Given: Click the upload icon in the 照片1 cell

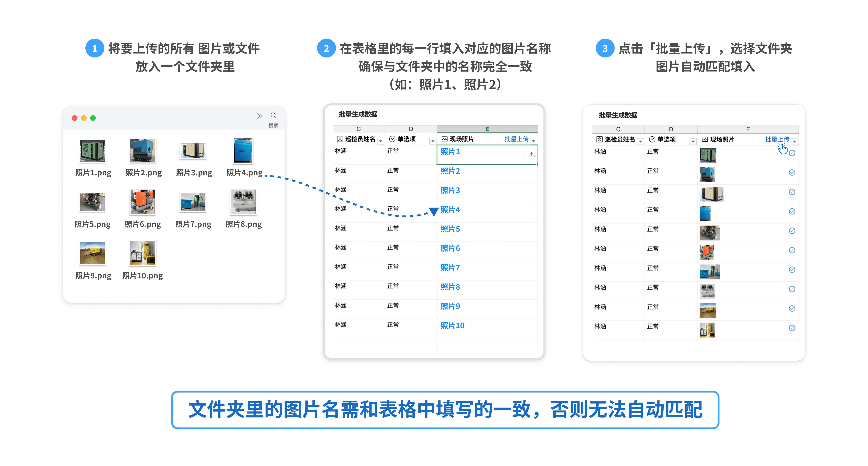Looking at the screenshot, I should click(x=531, y=155).
